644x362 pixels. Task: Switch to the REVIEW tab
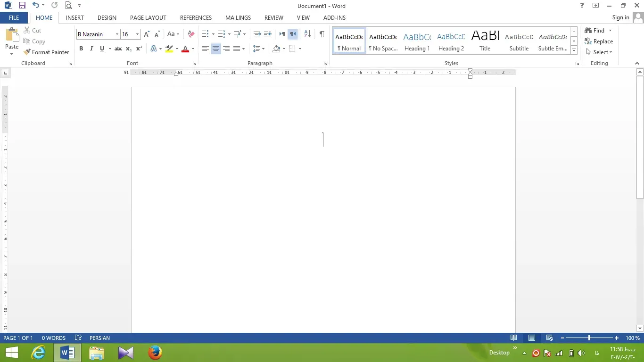[x=274, y=17]
